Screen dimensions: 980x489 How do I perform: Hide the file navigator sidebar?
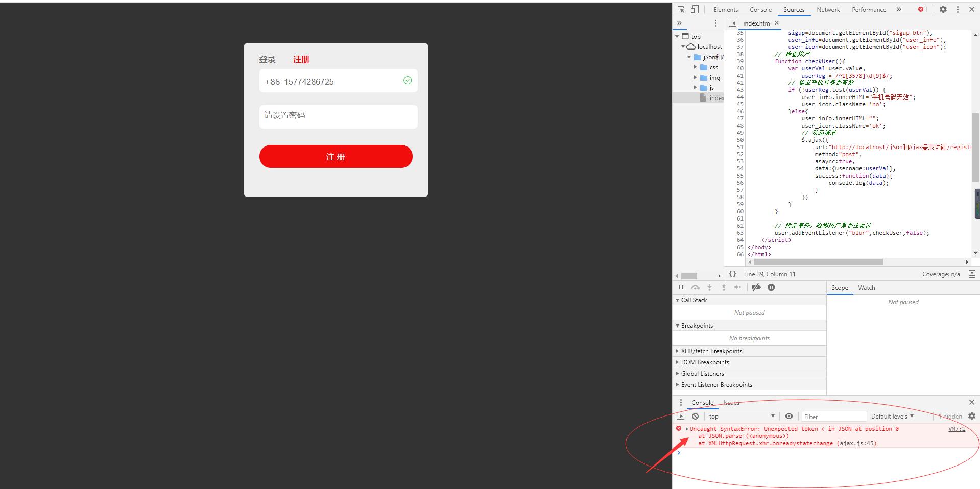pyautogui.click(x=732, y=23)
